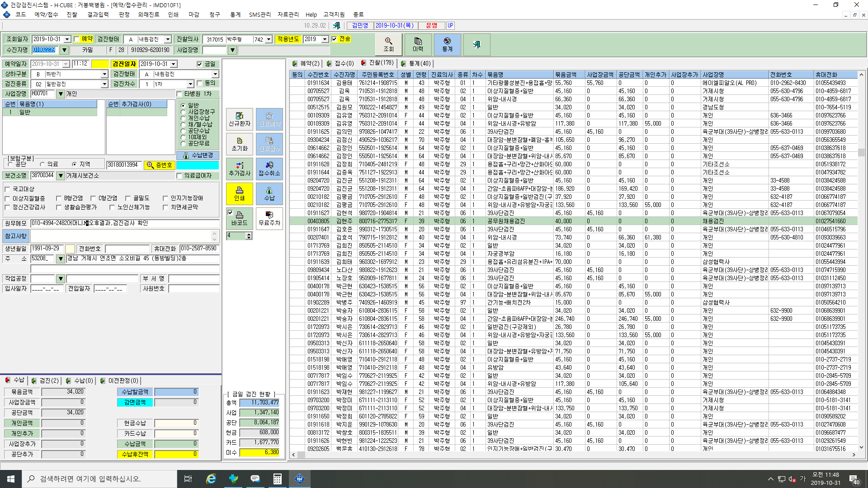Click the yellow 증번호 button

(x=160, y=165)
